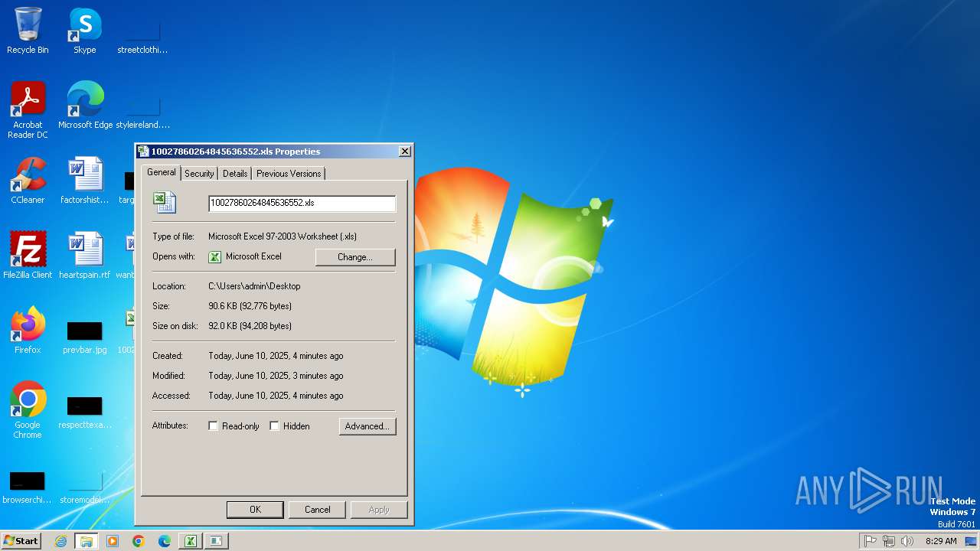
Task: Click 'Microsoft Excel 97-2003 Worksheet (.xls)' text
Action: [x=283, y=236]
